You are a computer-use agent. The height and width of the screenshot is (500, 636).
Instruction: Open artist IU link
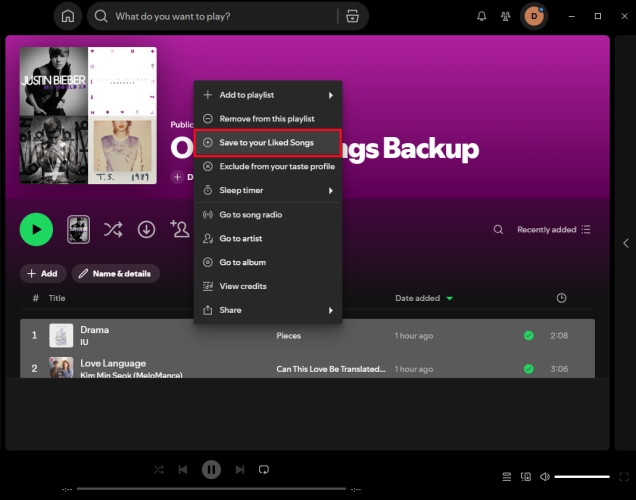(x=84, y=342)
